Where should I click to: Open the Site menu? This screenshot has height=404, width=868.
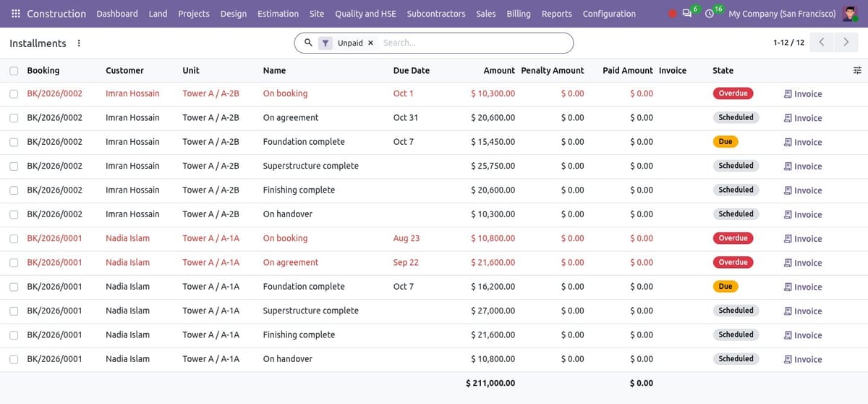pos(317,14)
